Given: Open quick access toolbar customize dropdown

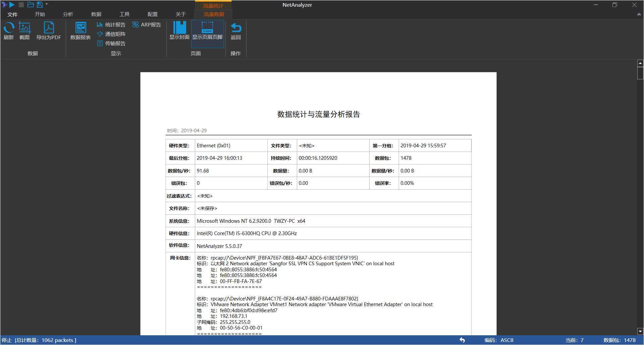Looking at the screenshot, I should (x=52, y=4).
